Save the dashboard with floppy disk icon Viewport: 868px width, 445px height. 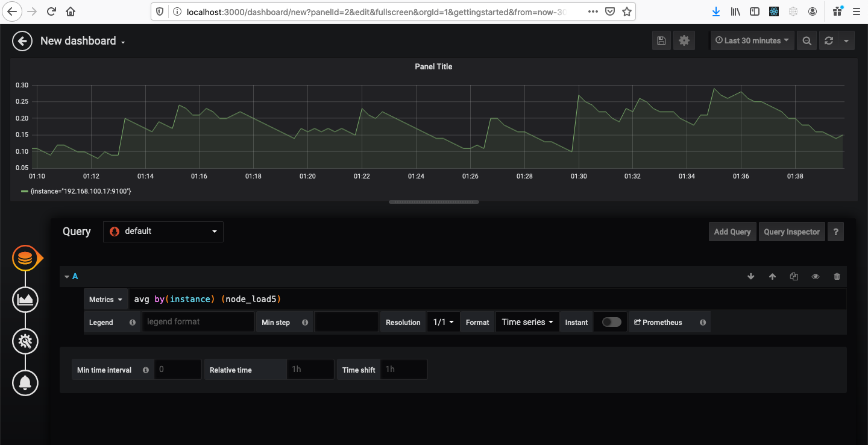pos(661,40)
